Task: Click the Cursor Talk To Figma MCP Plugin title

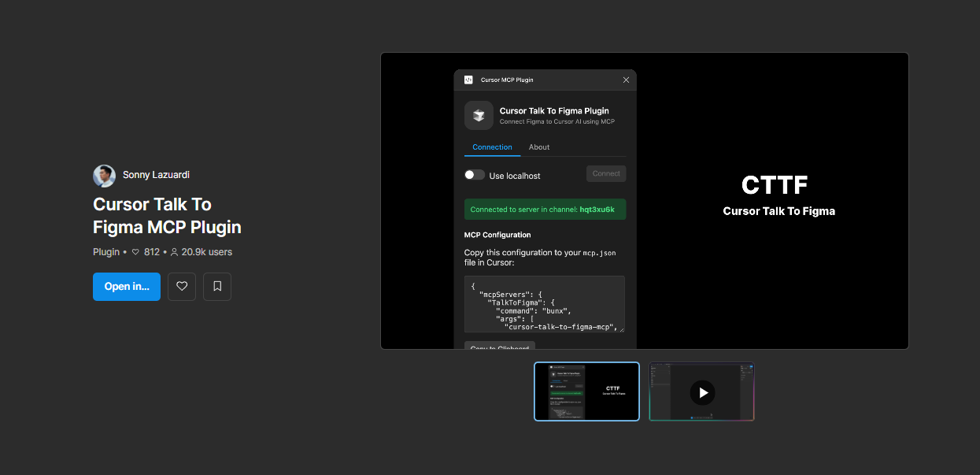Action: click(x=167, y=216)
